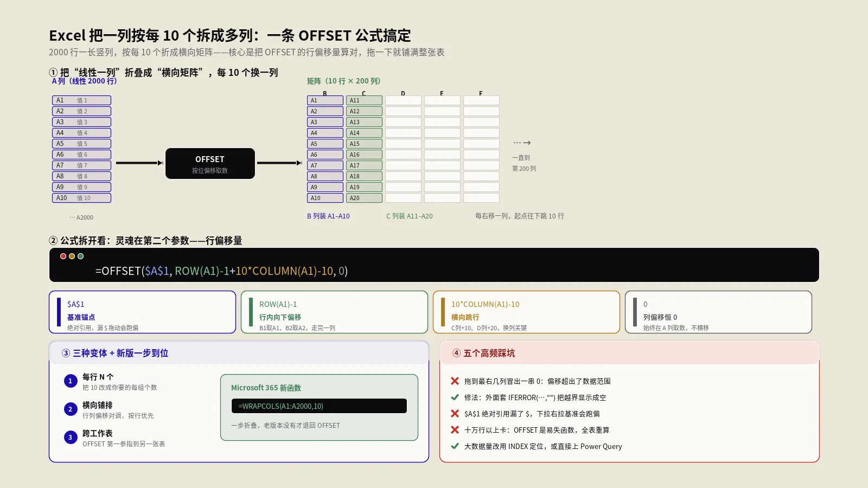This screenshot has height=488, width=868.
Task: Select the $A$1 基准锚点 card
Action: [142, 312]
